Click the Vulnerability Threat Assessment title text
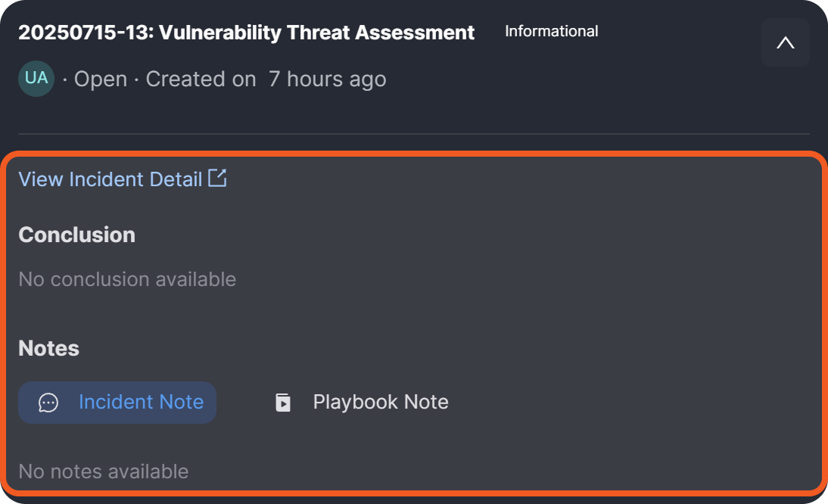This screenshot has height=504, width=828. click(x=317, y=33)
